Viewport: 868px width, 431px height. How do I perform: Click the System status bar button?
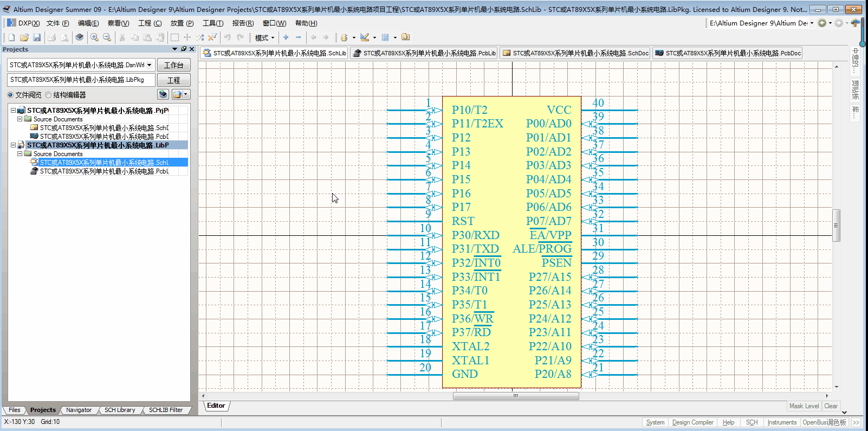tap(655, 422)
